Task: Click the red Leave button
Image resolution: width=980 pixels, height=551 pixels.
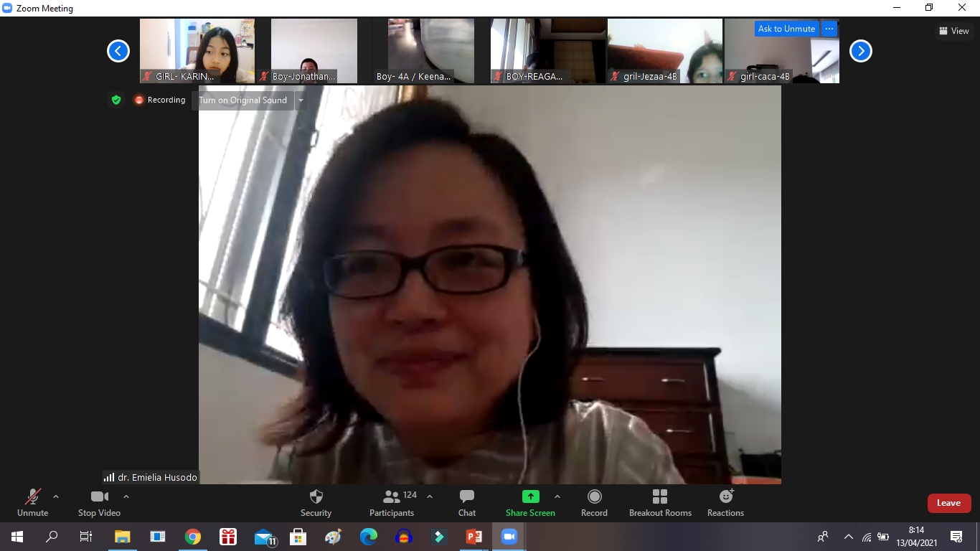Action: (x=948, y=503)
